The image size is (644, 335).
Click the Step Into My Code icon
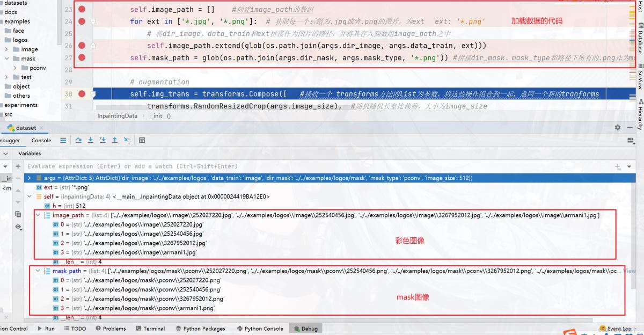(102, 140)
